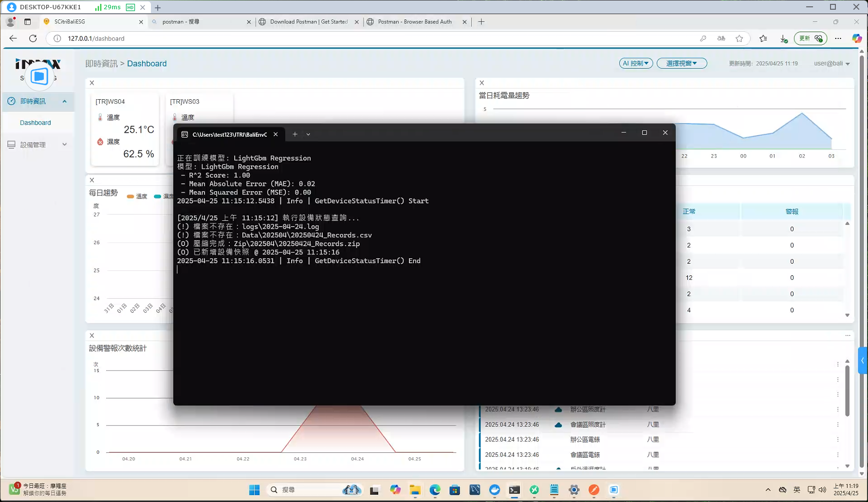Viewport: 868px width, 502px height.
Task: Refresh the browser page
Action: pyautogui.click(x=33, y=38)
